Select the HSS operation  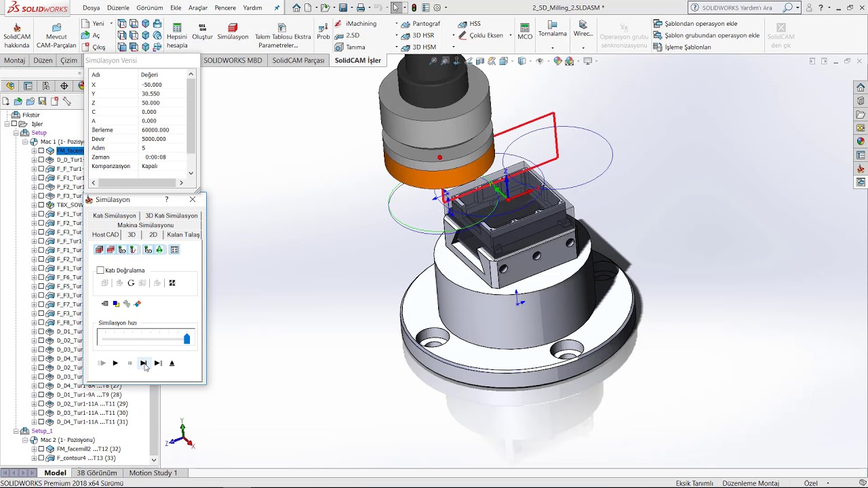pyautogui.click(x=469, y=24)
